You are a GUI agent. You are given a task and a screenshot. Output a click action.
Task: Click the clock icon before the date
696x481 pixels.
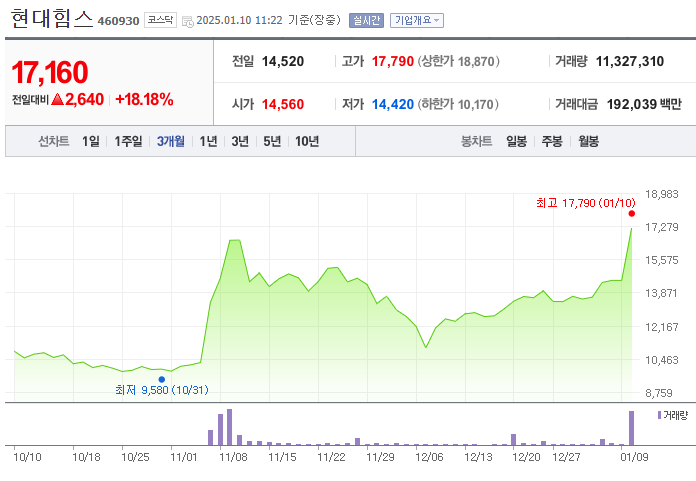[x=188, y=21]
